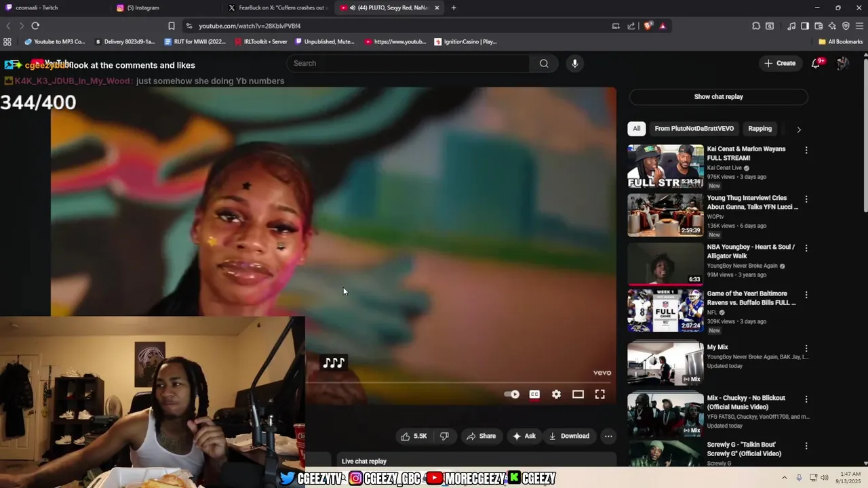
Task: Open YouTube notifications bell
Action: [x=816, y=63]
